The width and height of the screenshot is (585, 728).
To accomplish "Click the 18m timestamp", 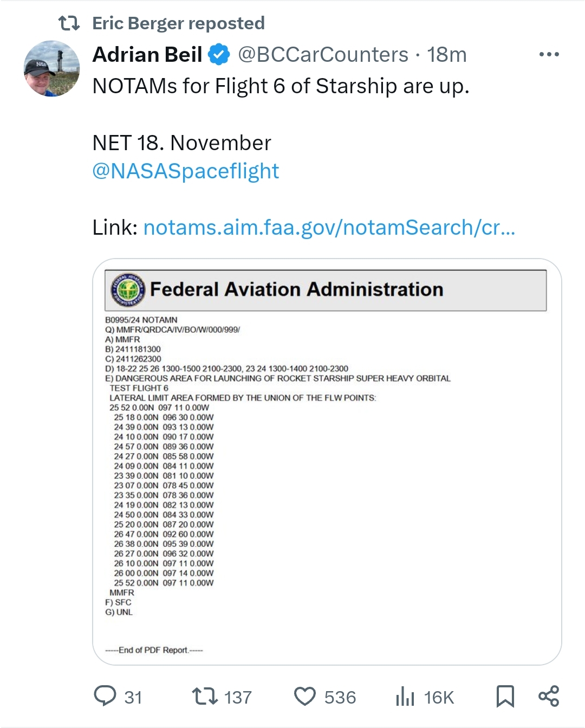I will (446, 55).
